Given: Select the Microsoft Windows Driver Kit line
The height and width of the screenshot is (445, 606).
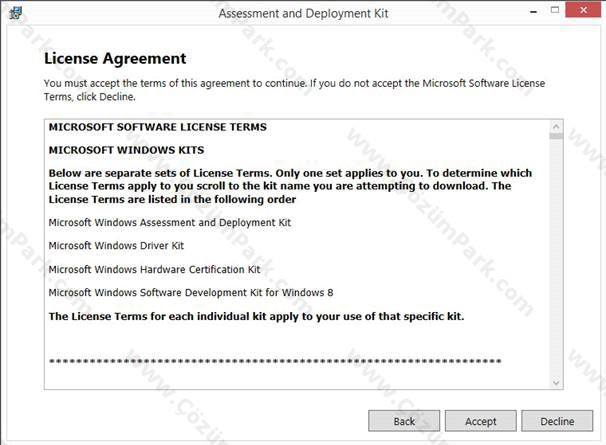Looking at the screenshot, I should point(116,246).
